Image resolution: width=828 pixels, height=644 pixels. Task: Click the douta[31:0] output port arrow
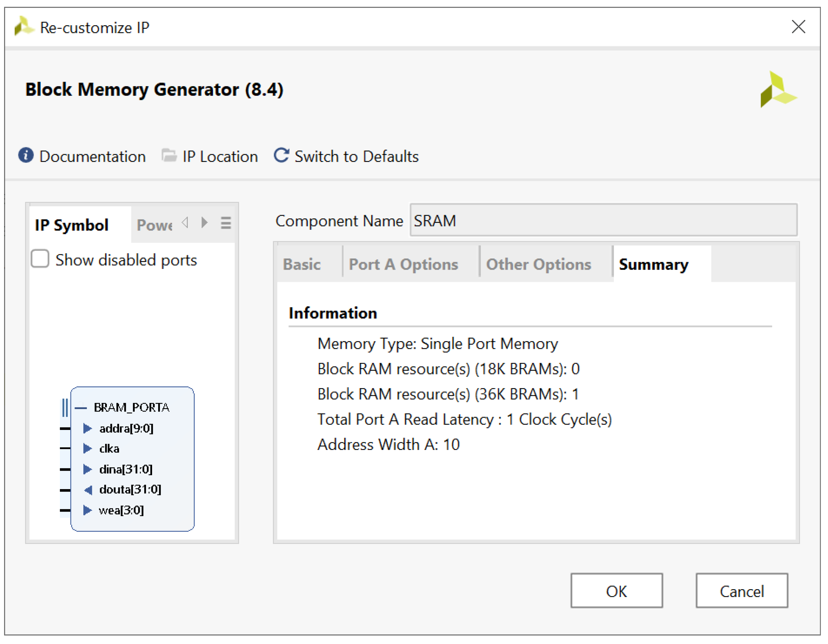pyautogui.click(x=88, y=490)
